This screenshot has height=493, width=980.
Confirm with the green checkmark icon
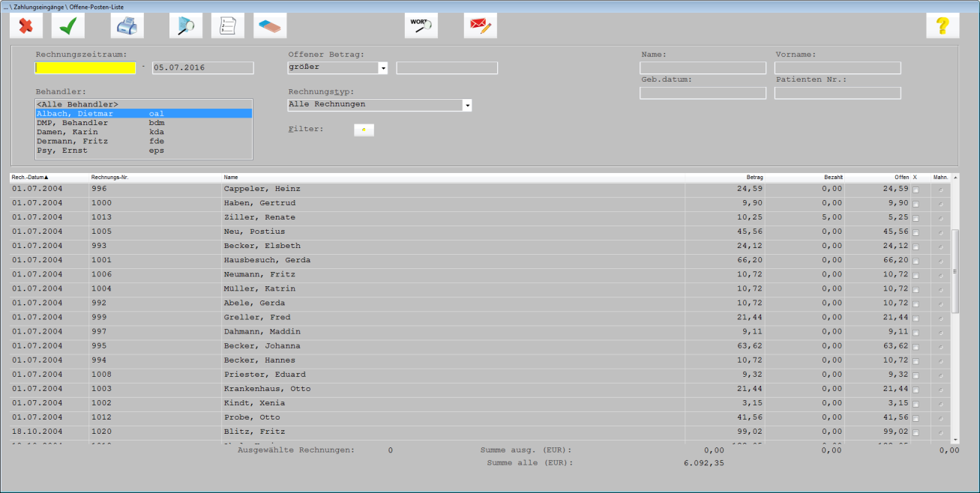(68, 26)
